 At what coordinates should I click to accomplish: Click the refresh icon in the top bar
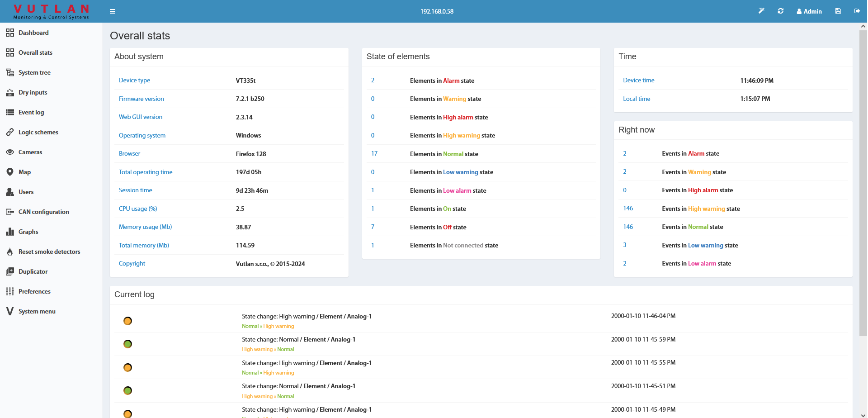(x=780, y=11)
